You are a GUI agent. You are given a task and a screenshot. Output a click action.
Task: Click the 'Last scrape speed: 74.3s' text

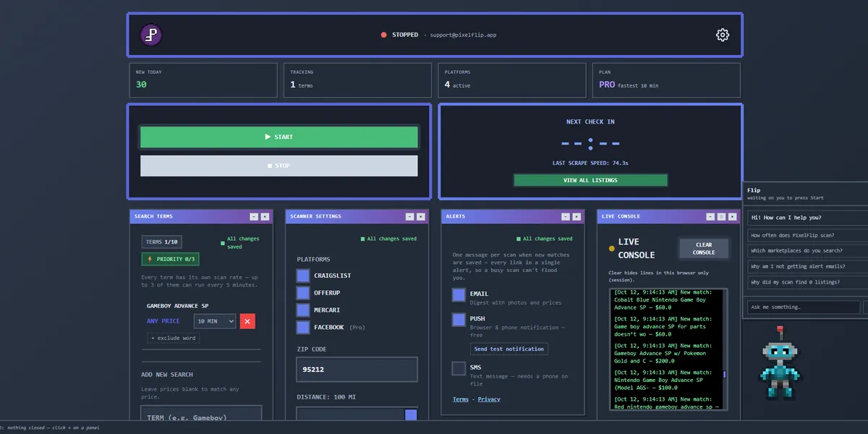[590, 163]
